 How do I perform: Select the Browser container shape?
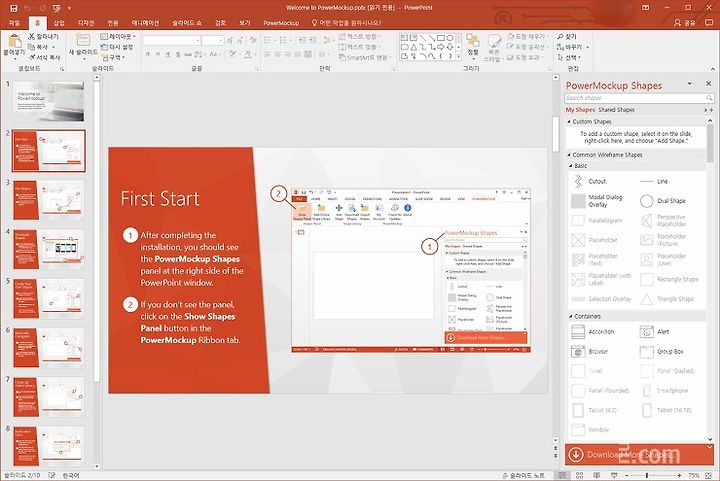(590, 352)
